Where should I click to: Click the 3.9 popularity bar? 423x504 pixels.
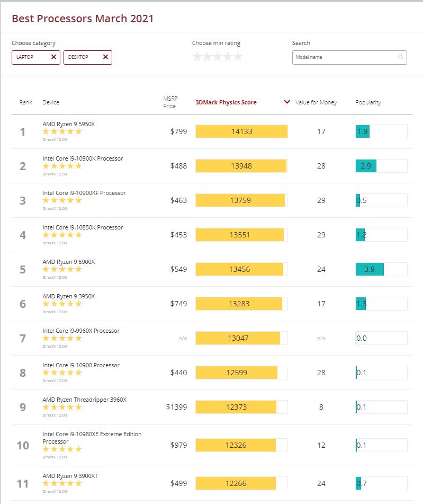[381, 269]
